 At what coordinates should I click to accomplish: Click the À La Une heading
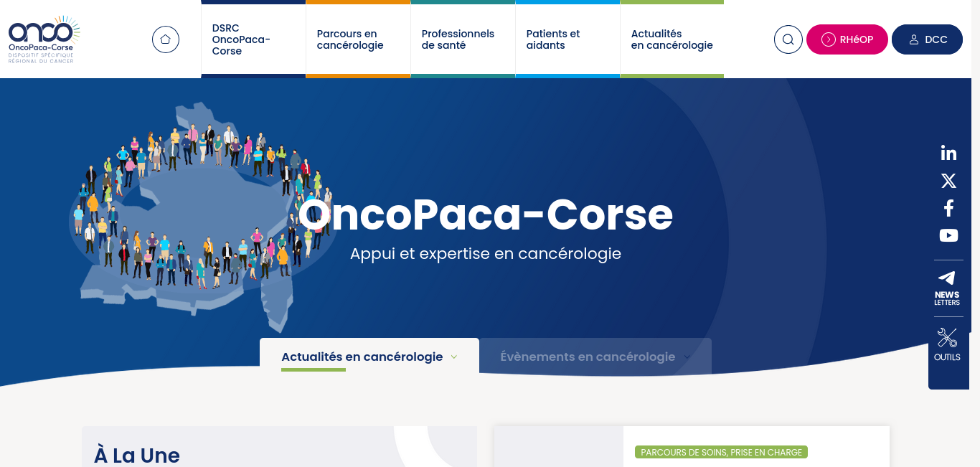[137, 455]
